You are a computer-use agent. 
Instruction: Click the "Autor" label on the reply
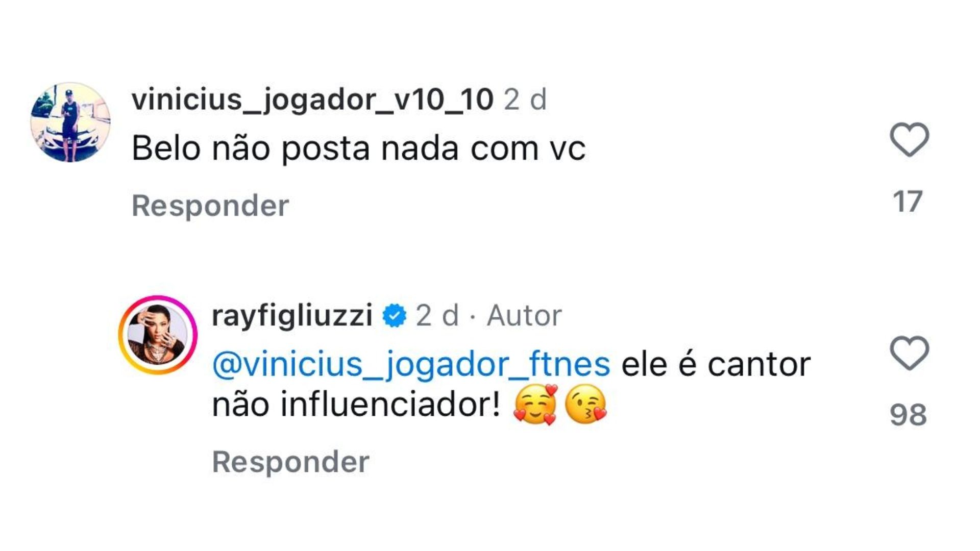pyautogui.click(x=524, y=316)
